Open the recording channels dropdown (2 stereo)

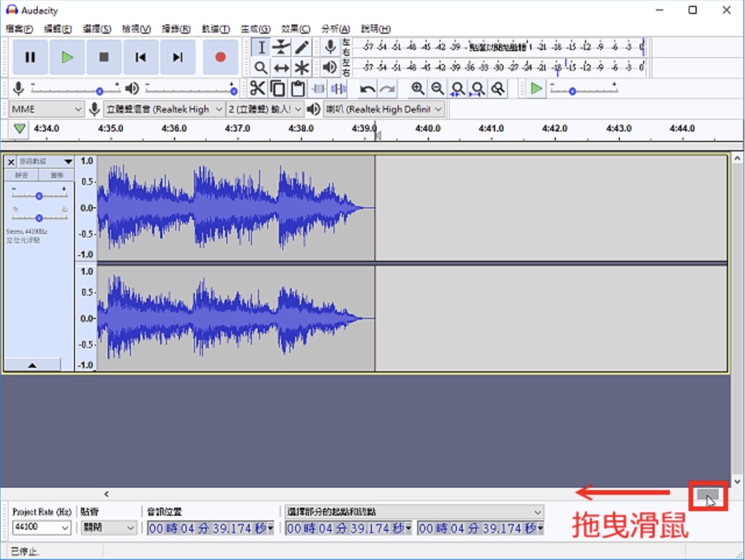265,109
